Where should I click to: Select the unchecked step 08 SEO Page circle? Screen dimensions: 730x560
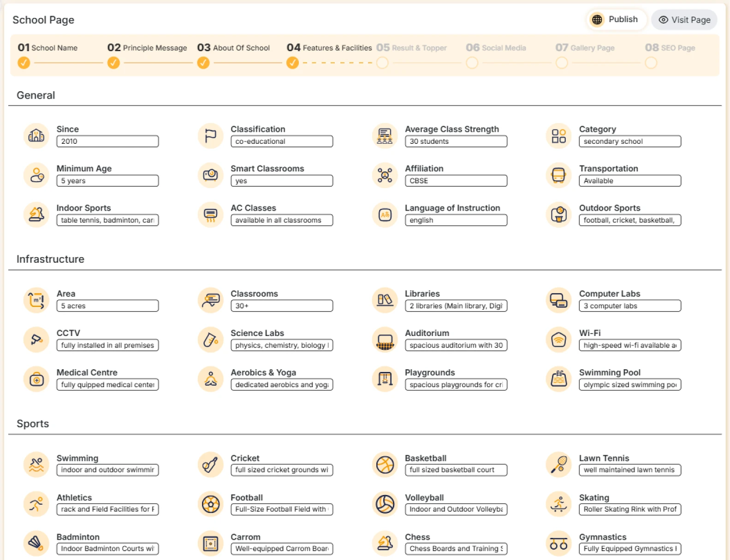coord(651,63)
